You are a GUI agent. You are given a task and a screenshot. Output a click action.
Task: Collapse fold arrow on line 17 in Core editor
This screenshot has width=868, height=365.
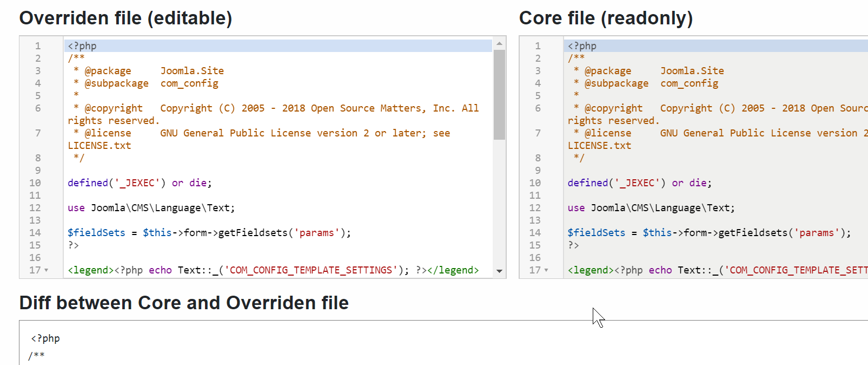546,270
